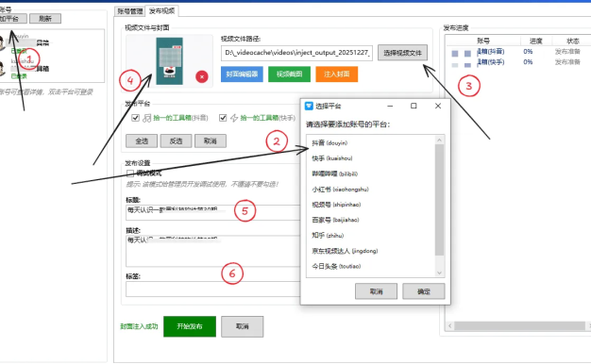Switch to the 发布视频 tab
The width and height of the screenshot is (591, 364).
click(162, 11)
